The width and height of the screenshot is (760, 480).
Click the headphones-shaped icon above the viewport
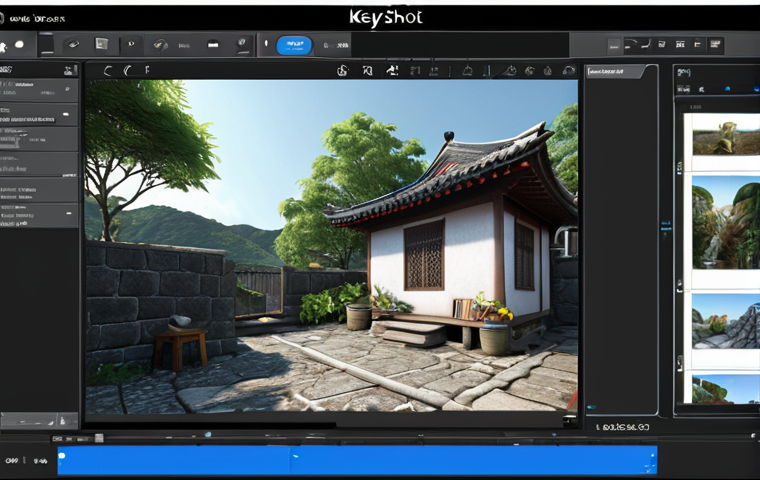pyautogui.click(x=569, y=71)
